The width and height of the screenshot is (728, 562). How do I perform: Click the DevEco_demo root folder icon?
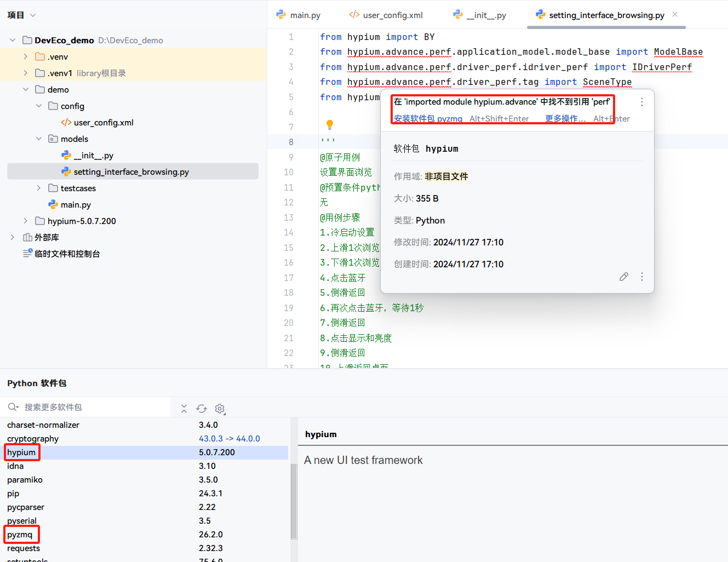click(27, 40)
